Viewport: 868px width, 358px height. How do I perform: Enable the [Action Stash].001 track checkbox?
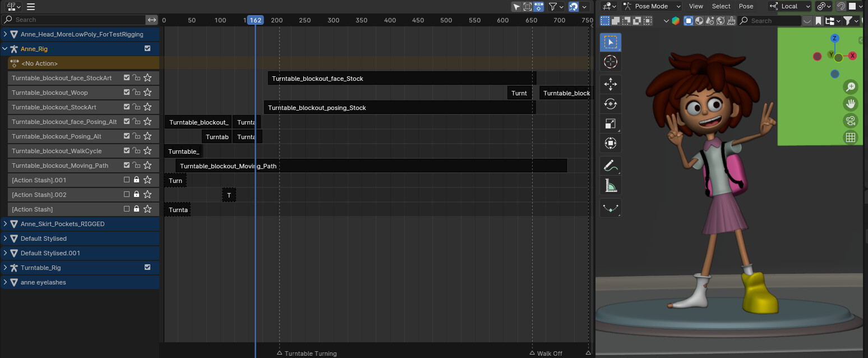pyautogui.click(x=127, y=180)
